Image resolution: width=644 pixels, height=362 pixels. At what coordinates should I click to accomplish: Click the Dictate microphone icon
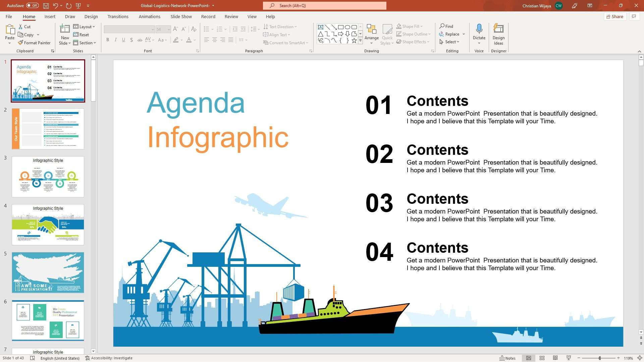pyautogui.click(x=479, y=29)
